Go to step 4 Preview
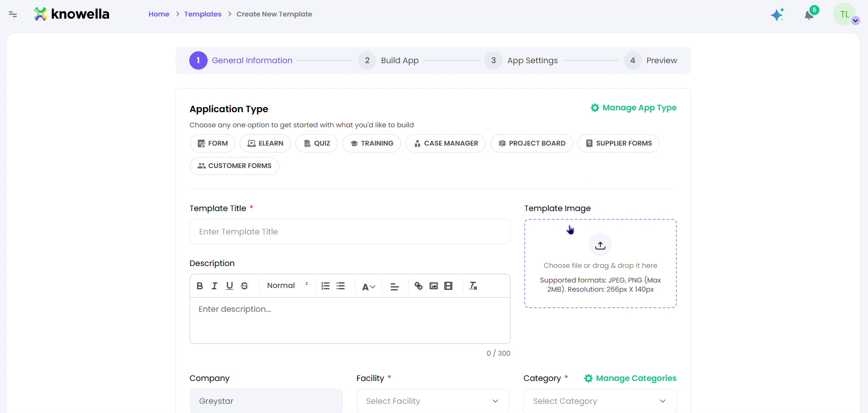This screenshot has width=868, height=413. [650, 60]
